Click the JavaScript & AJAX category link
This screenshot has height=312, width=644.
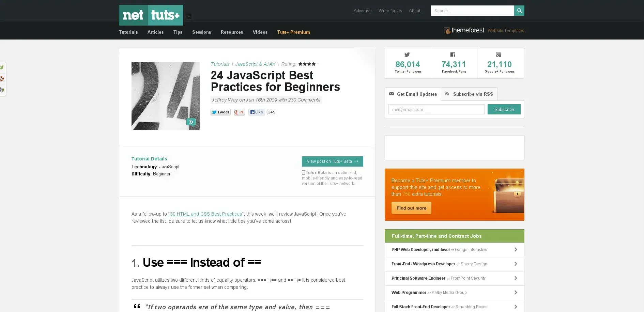tap(255, 64)
